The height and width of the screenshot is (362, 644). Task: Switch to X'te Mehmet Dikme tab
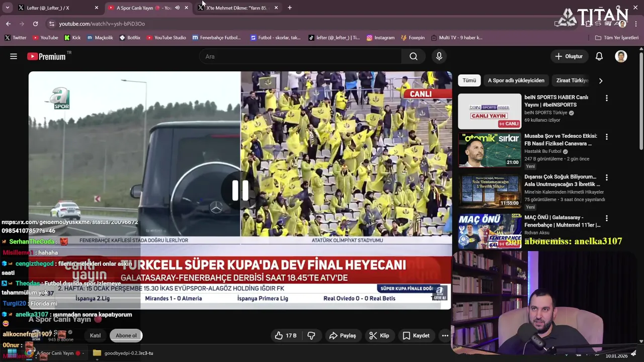(237, 8)
